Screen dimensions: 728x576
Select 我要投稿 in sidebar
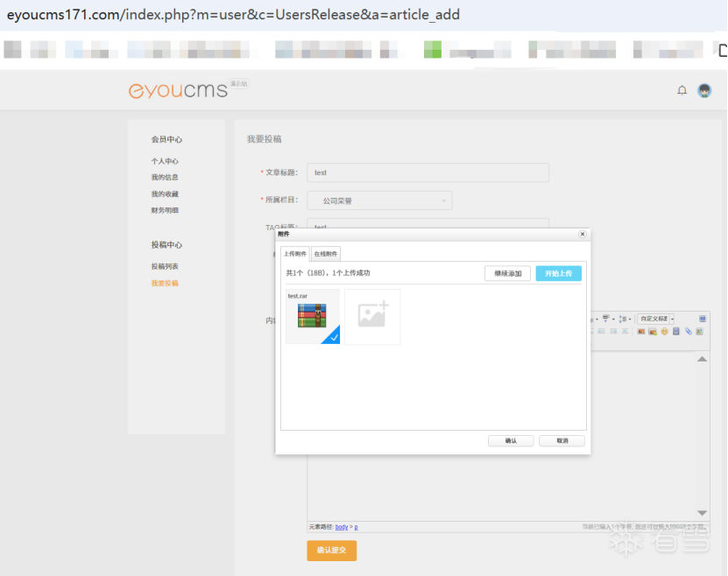point(165,283)
